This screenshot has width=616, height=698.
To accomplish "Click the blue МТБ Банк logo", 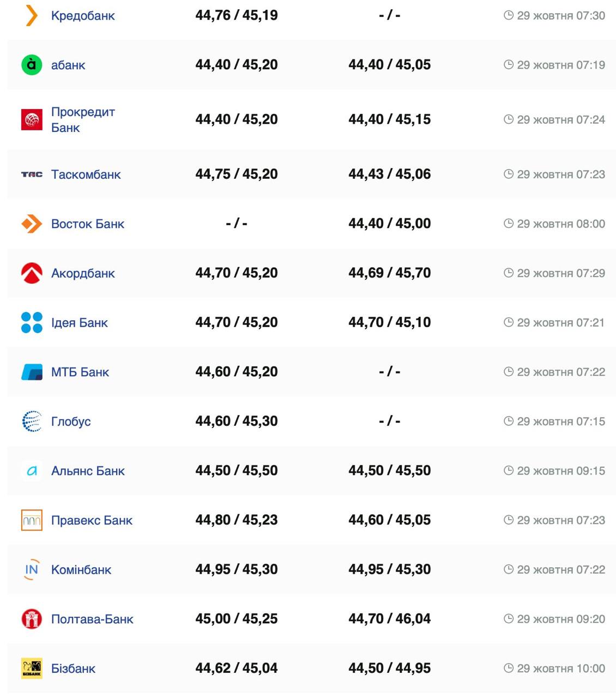I will [x=32, y=372].
